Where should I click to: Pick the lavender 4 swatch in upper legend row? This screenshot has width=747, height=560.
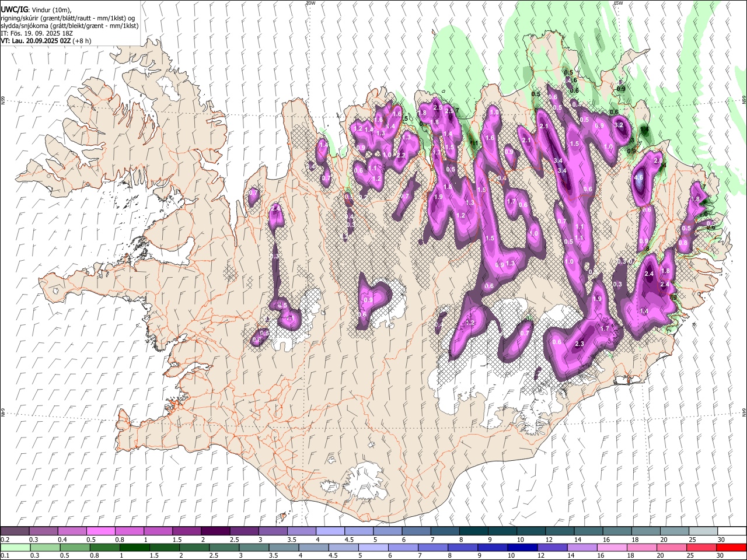[x=330, y=531]
